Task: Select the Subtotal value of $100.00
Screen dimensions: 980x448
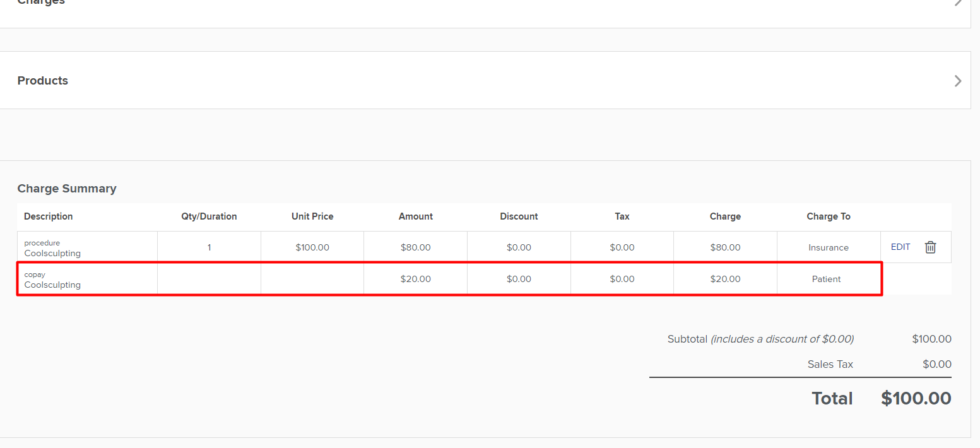Action: point(931,339)
